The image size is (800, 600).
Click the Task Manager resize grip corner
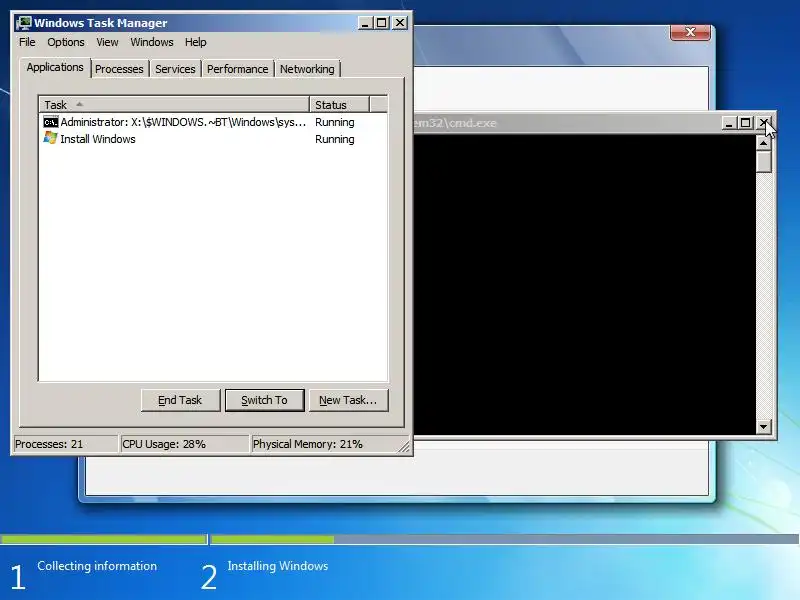pyautogui.click(x=404, y=447)
